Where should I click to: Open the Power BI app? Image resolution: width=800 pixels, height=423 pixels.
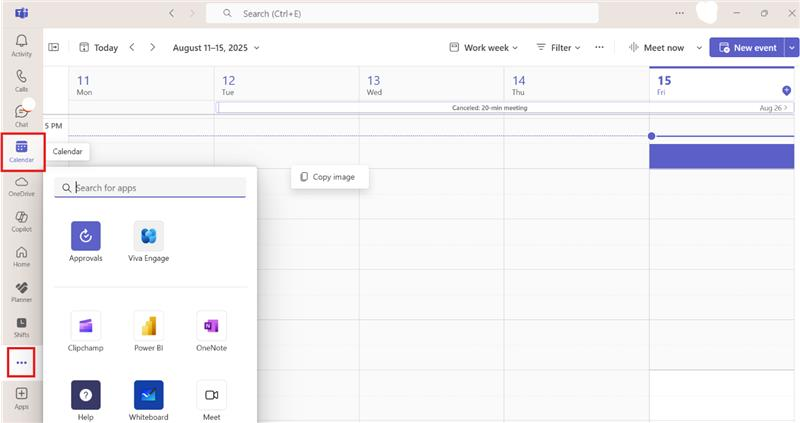[x=148, y=332]
